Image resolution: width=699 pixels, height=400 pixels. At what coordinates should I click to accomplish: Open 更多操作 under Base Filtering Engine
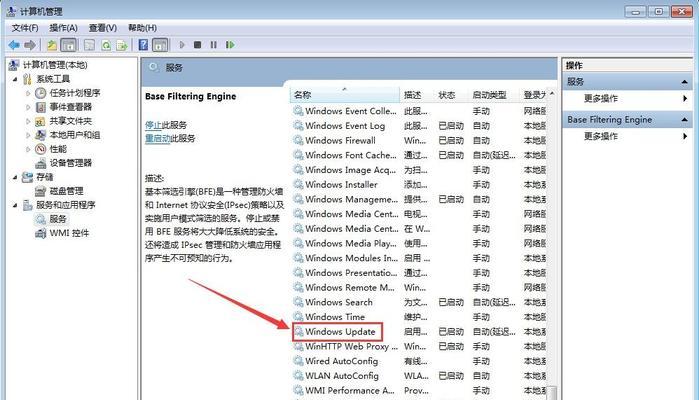pyautogui.click(x=601, y=136)
